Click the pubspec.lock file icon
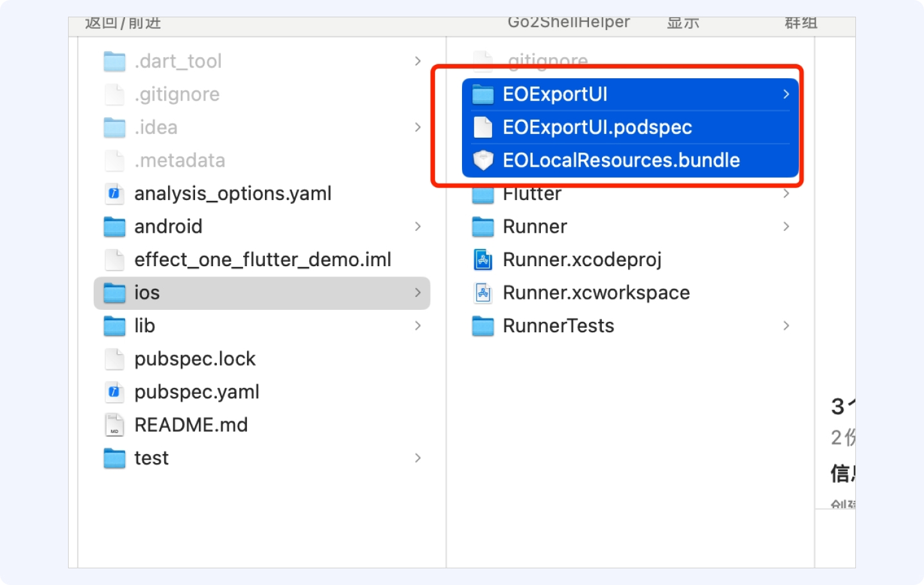The height and width of the screenshot is (585, 924). coord(115,359)
